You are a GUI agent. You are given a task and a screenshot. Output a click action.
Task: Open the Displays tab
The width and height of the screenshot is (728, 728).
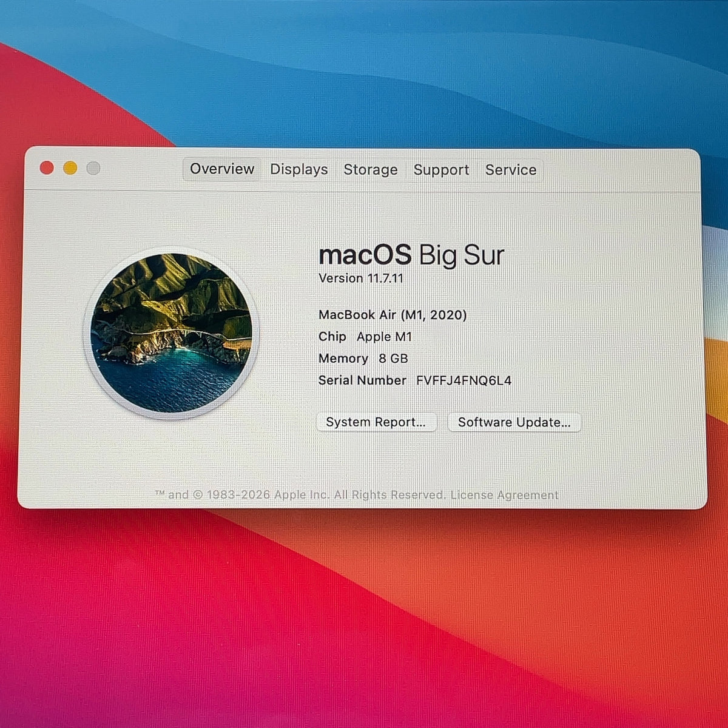299,170
